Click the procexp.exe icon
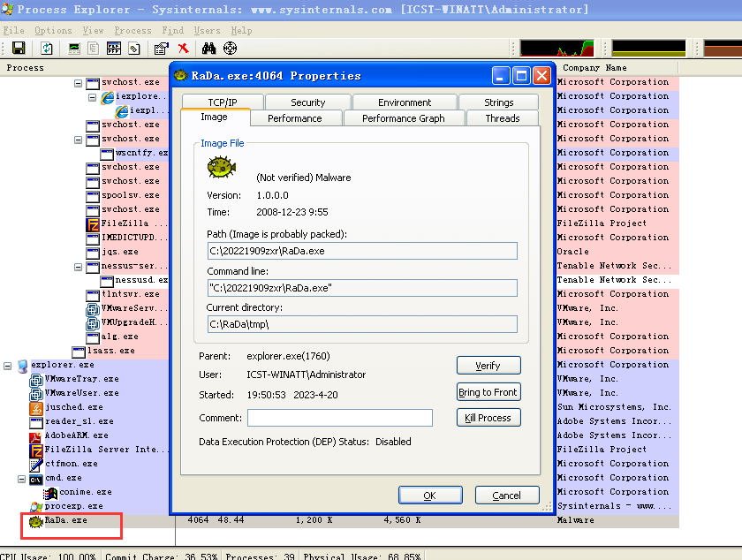The image size is (742, 560). [x=36, y=507]
